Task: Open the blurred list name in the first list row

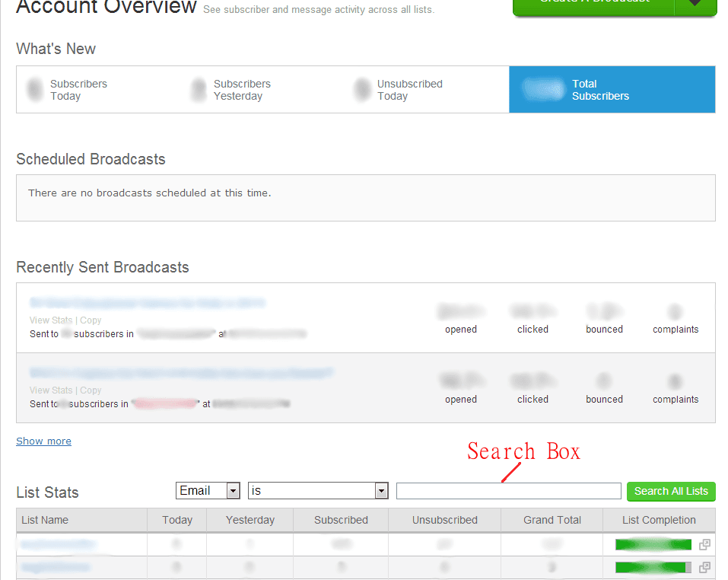Action: tap(59, 544)
